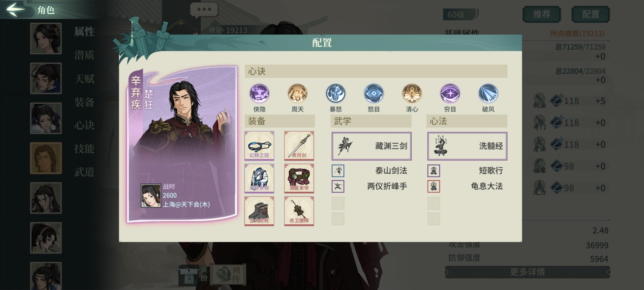Click the back arrow beside 角色
This screenshot has width=644, height=290.
(15, 9)
